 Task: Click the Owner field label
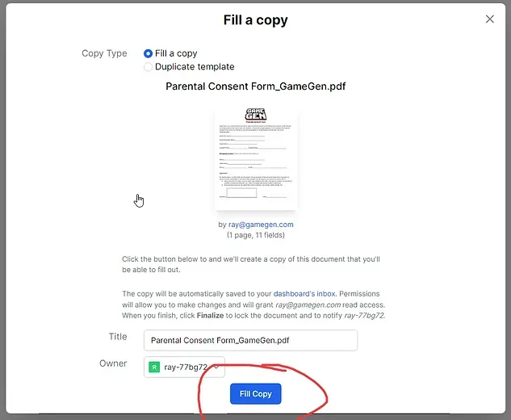[x=113, y=363]
